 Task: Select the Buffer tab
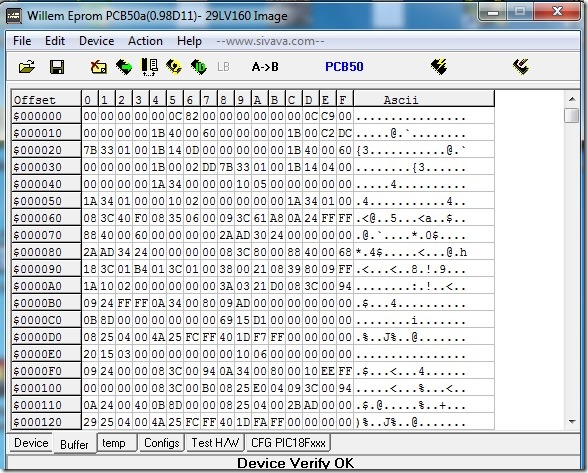pyautogui.click(x=74, y=444)
